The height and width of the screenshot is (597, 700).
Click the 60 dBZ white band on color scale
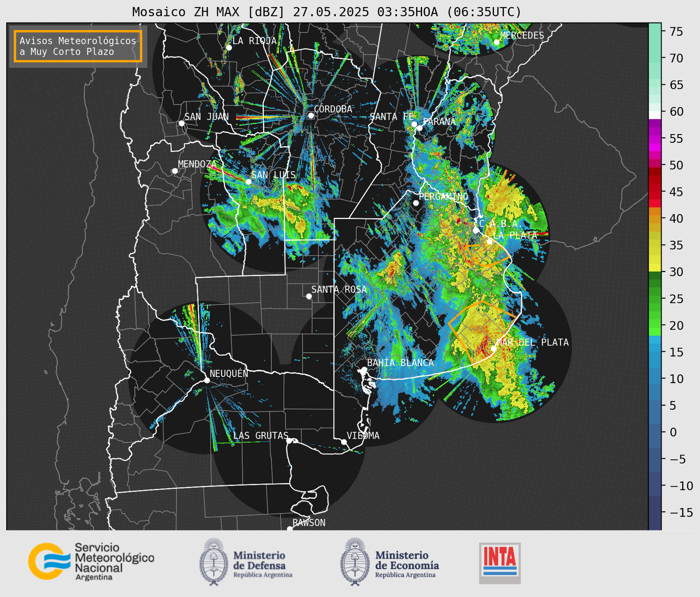[x=655, y=115]
